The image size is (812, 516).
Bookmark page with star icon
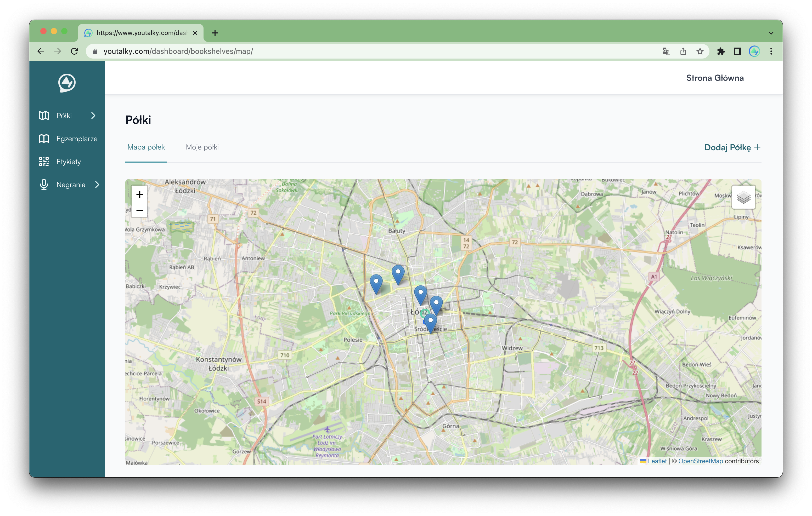pyautogui.click(x=700, y=51)
